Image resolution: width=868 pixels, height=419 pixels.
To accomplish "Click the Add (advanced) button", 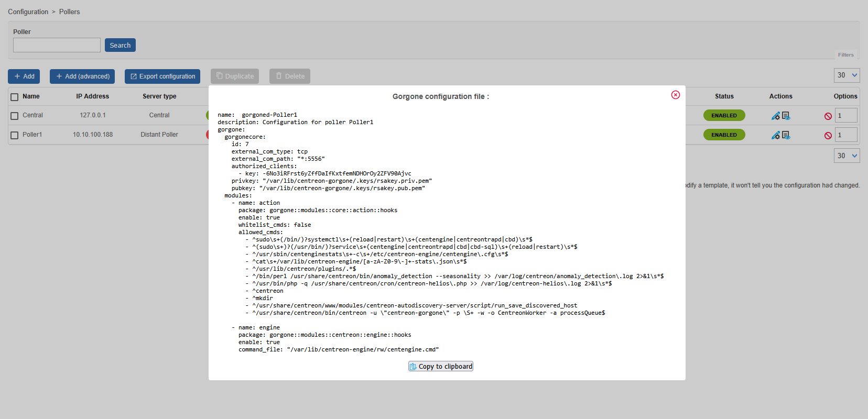I will tap(82, 76).
